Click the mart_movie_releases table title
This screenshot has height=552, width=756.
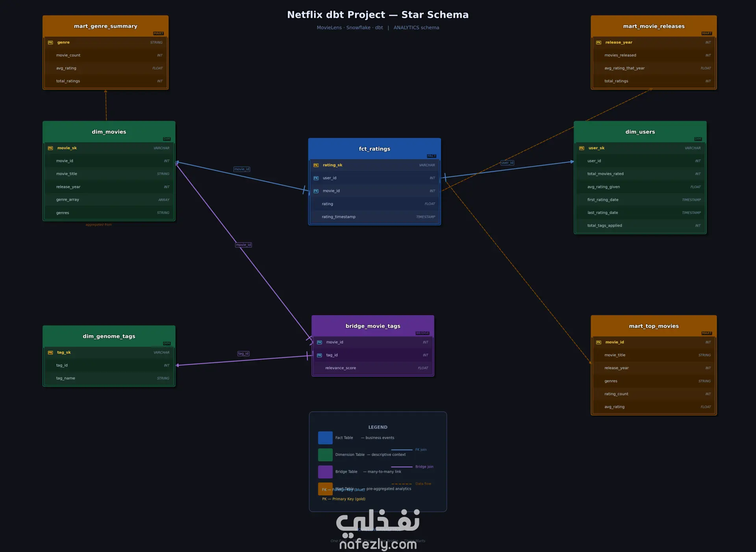pyautogui.click(x=654, y=26)
